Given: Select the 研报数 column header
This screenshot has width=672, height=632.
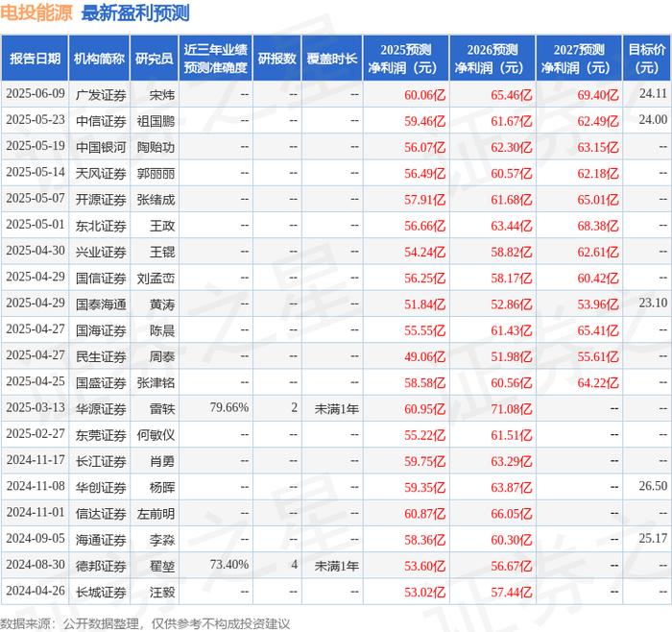Looking at the screenshot, I should (276, 58).
